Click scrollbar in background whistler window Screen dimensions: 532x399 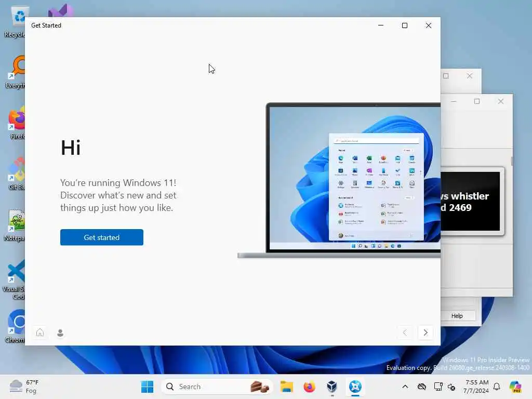point(511,162)
